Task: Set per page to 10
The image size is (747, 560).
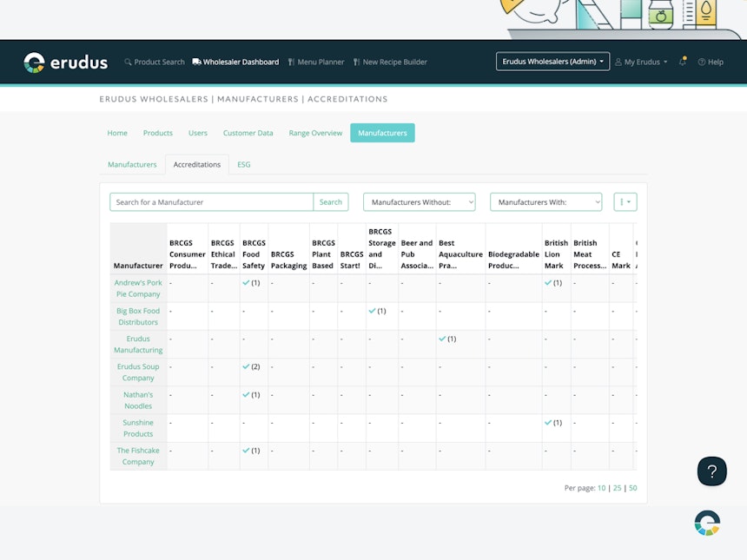Action: point(601,488)
